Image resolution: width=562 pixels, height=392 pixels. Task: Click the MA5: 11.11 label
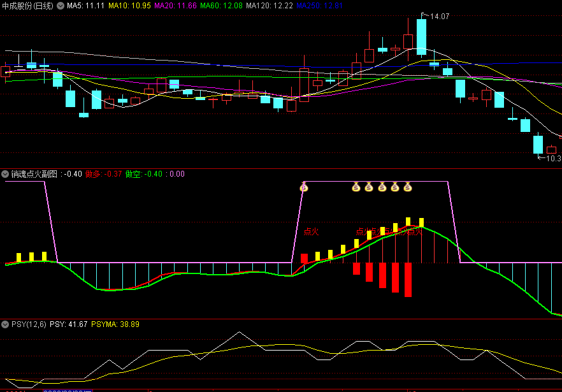[85, 6]
